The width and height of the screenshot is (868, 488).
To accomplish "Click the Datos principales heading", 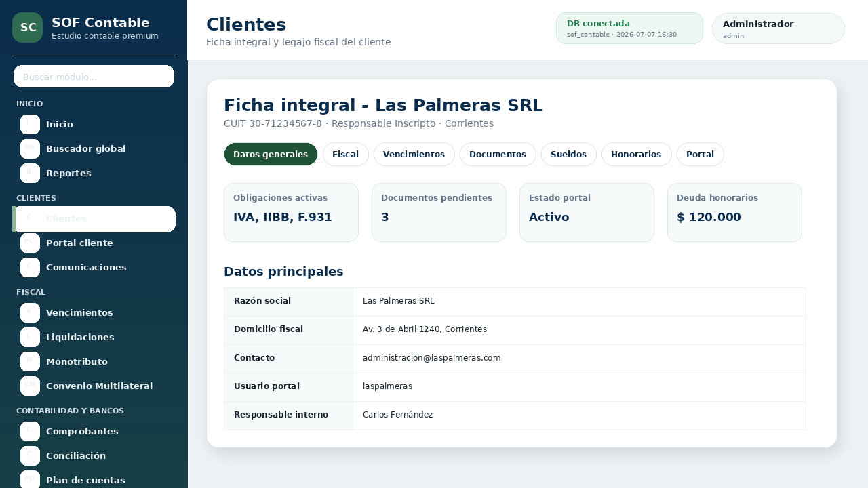I will pyautogui.click(x=283, y=272).
